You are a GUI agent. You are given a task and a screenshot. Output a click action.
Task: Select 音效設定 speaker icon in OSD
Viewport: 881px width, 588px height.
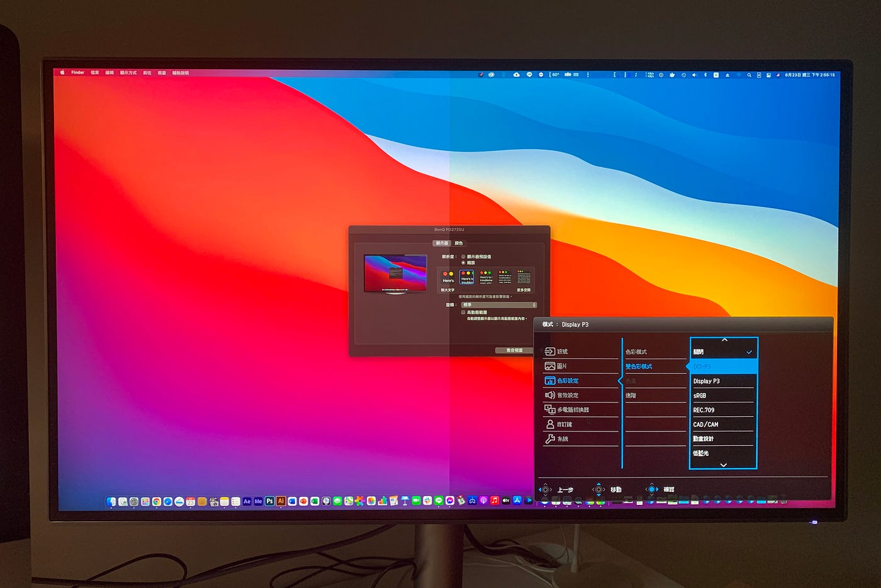point(549,395)
